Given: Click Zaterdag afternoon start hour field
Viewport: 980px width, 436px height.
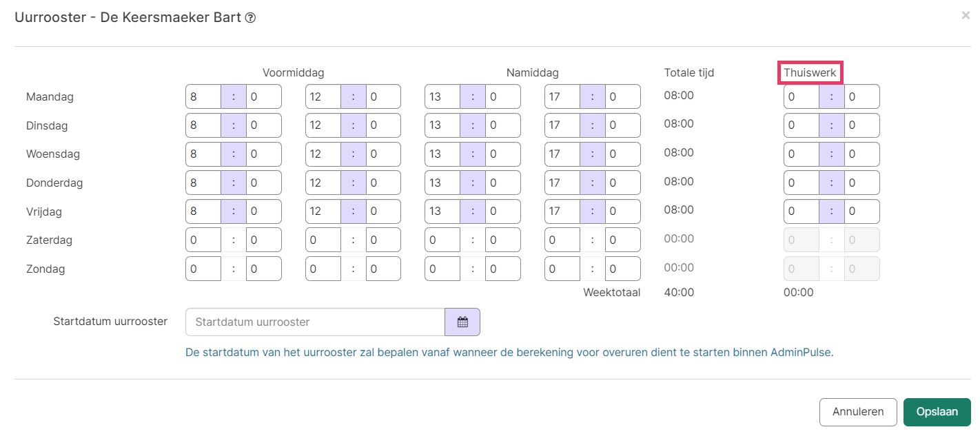Looking at the screenshot, I should tap(442, 240).
